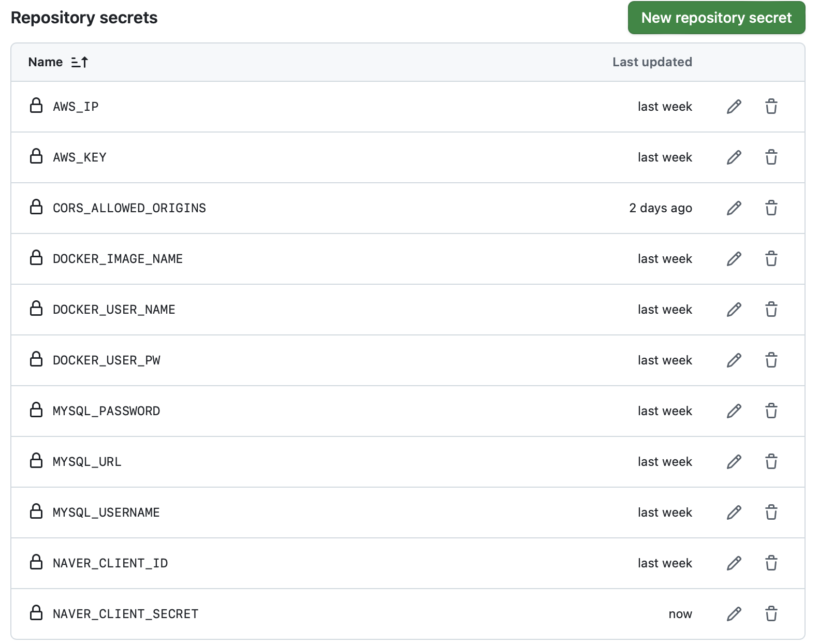Click the lock icon beside DOCKER_USER_PW

tap(36, 359)
